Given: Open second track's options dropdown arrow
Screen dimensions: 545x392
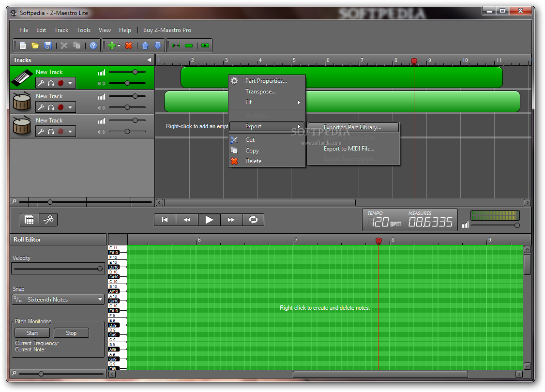Looking at the screenshot, I should pos(70,107).
